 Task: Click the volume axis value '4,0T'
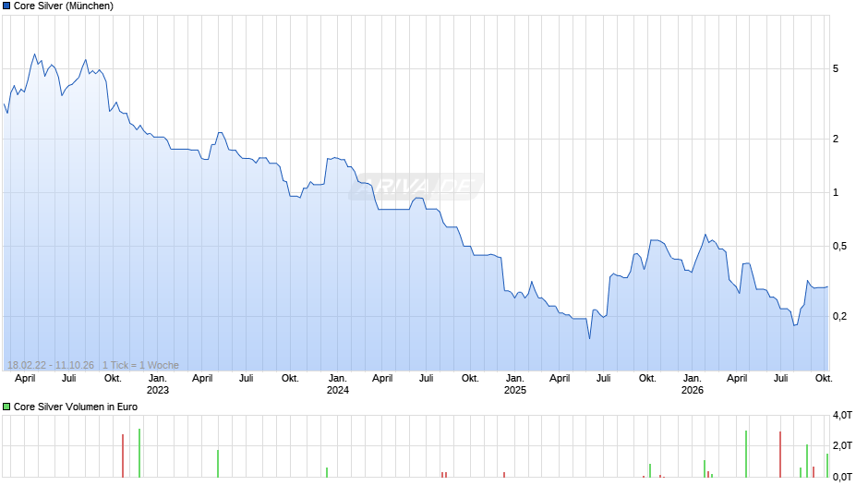click(842, 415)
